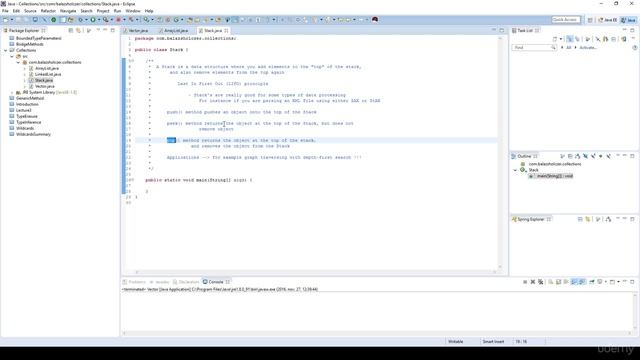640x360 pixels.
Task: Toggle Pin Console in Console toolbar
Action: click(x=592, y=282)
